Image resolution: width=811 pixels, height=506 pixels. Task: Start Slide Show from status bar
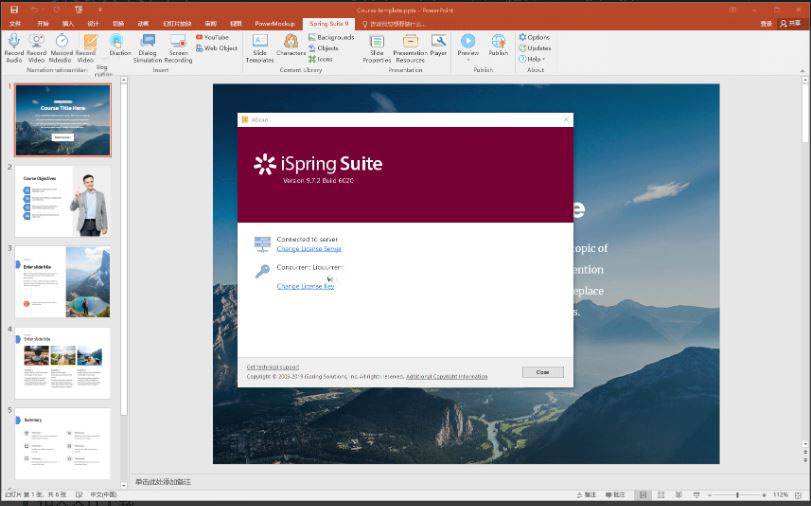pyautogui.click(x=696, y=495)
